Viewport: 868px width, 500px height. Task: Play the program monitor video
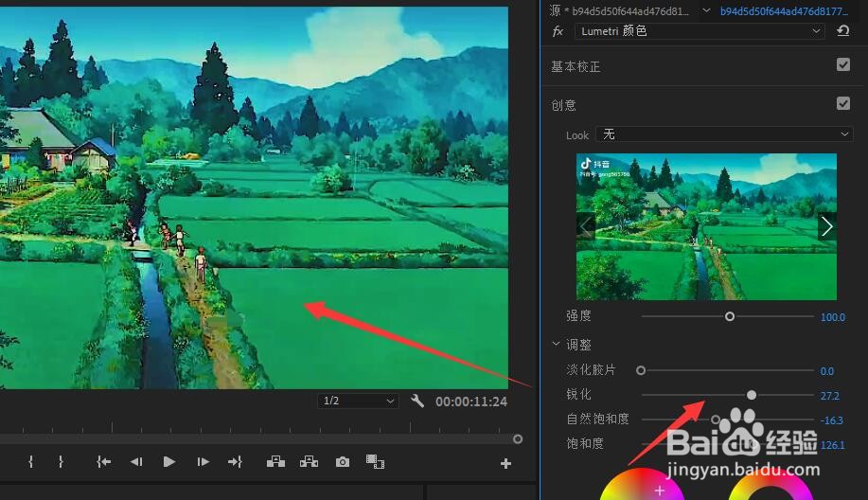169,461
